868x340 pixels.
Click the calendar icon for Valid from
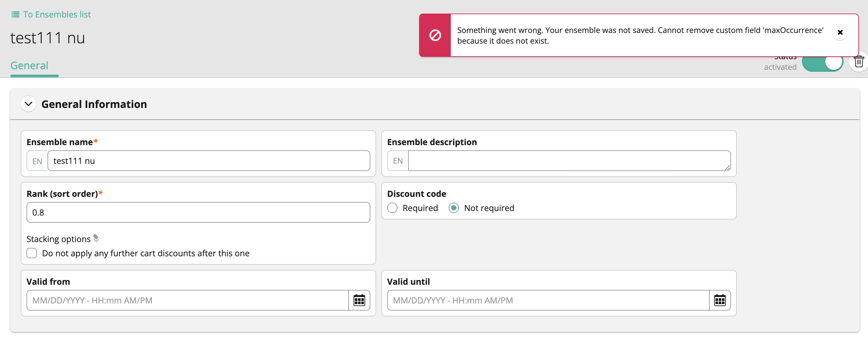point(359,300)
